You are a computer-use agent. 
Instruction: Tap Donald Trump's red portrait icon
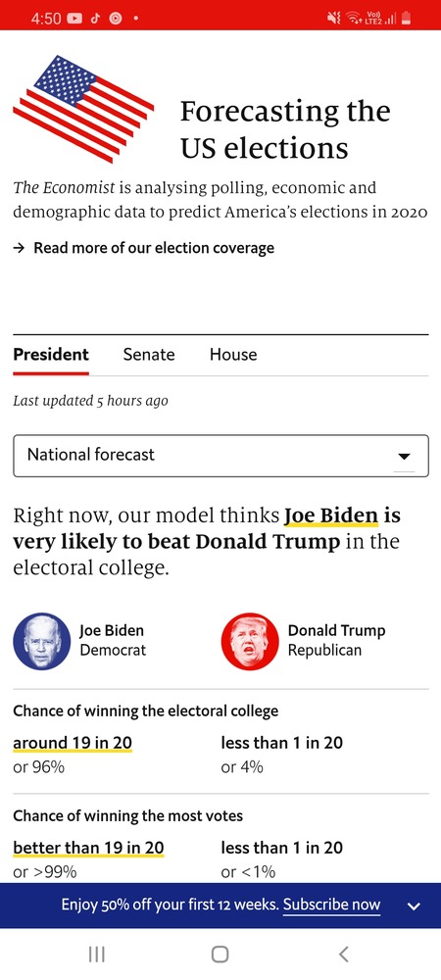(x=250, y=641)
